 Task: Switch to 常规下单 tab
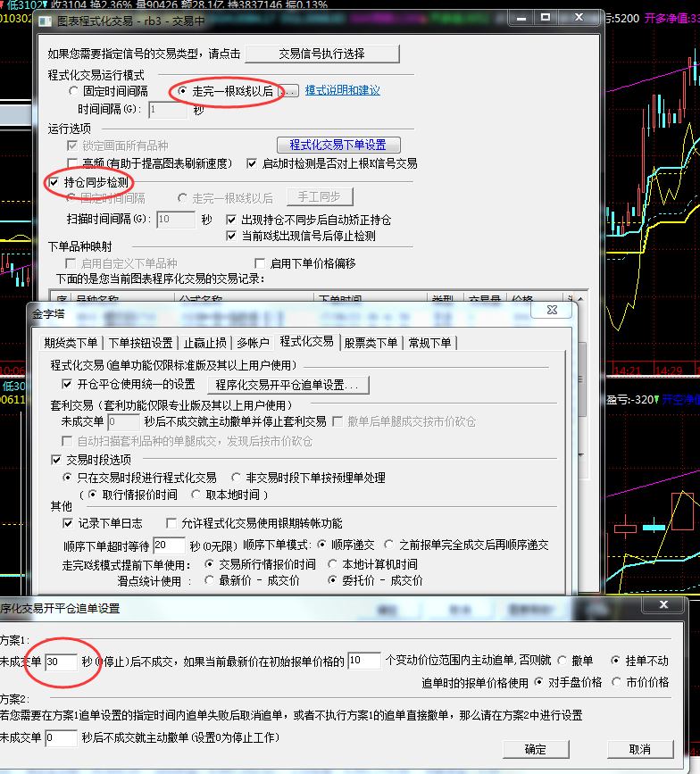point(430,343)
